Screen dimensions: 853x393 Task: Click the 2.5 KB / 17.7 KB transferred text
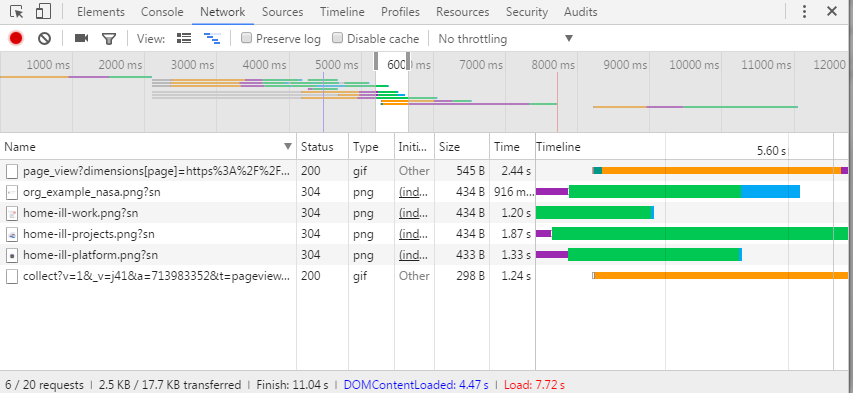(170, 385)
